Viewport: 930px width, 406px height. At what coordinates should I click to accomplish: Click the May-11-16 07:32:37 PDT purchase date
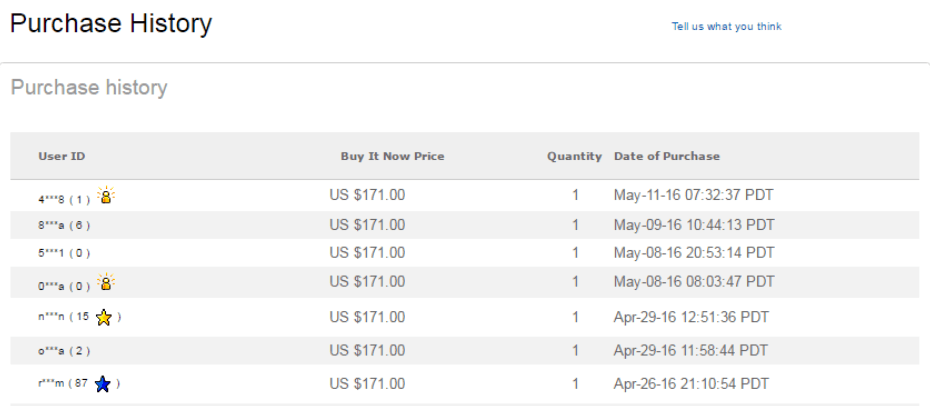(693, 195)
